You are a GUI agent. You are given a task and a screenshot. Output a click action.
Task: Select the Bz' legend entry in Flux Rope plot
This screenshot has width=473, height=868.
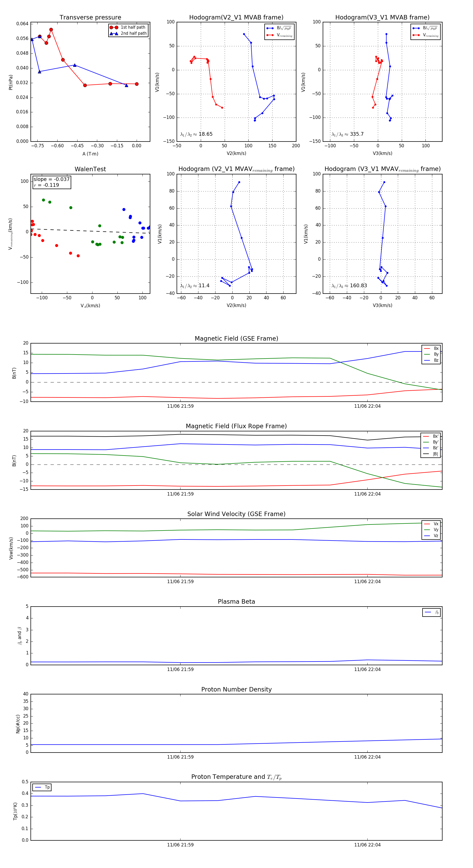pyautogui.click(x=431, y=448)
